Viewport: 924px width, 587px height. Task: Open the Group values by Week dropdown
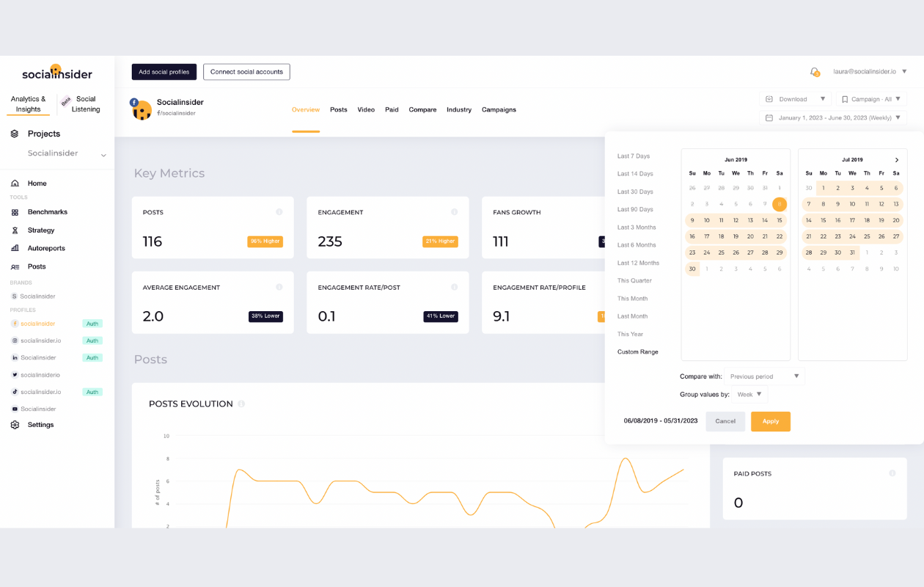point(749,394)
